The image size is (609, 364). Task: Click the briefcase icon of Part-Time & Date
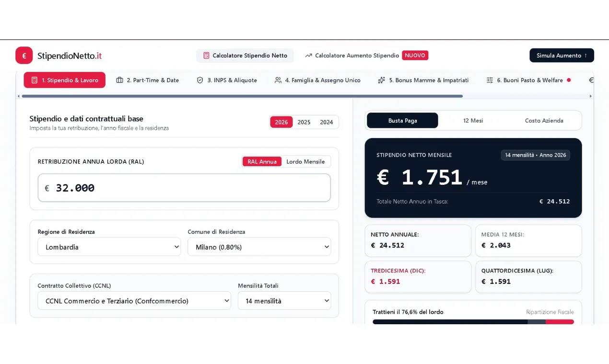[119, 80]
